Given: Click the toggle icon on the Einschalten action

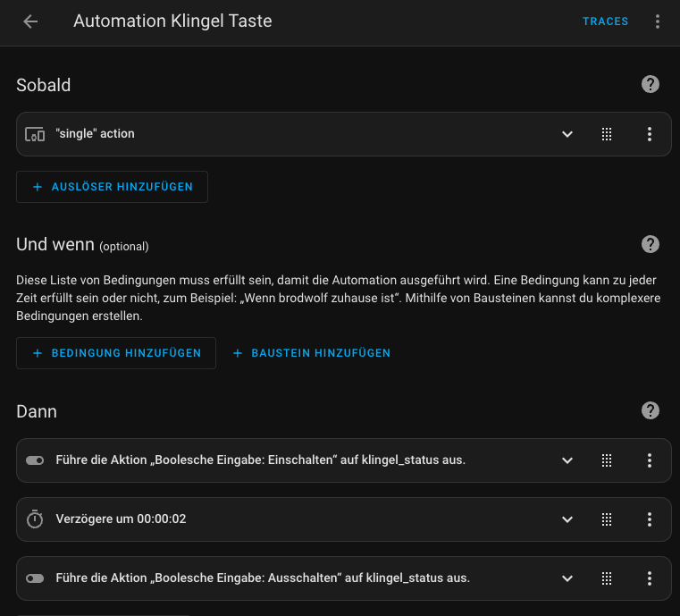Looking at the screenshot, I should (35, 460).
